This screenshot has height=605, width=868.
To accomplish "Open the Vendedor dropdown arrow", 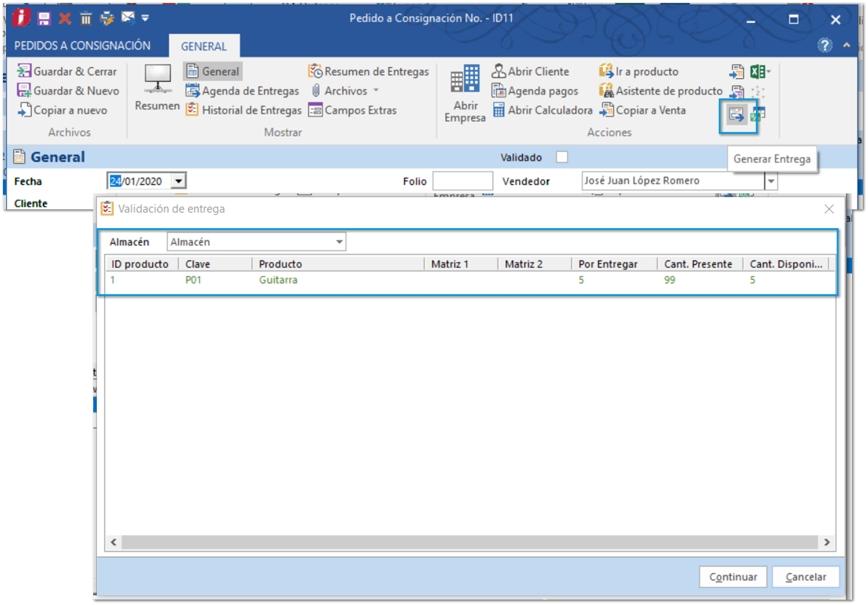I will (771, 181).
